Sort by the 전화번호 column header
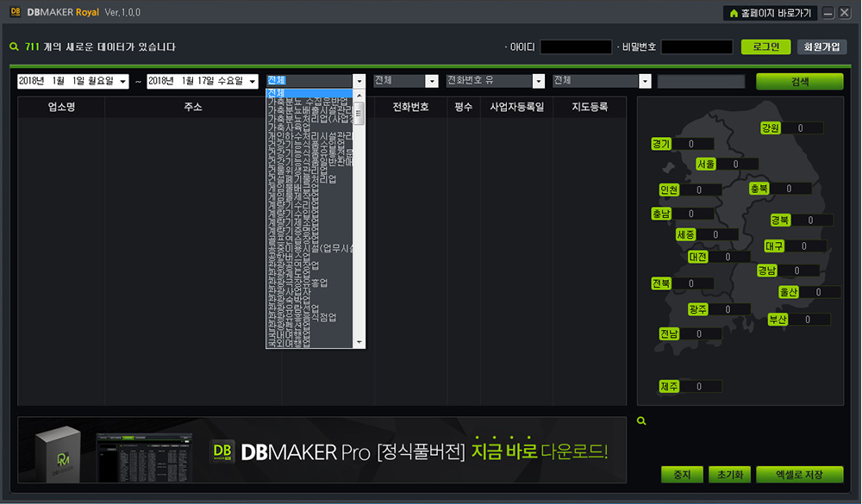862x504 pixels. [410, 107]
